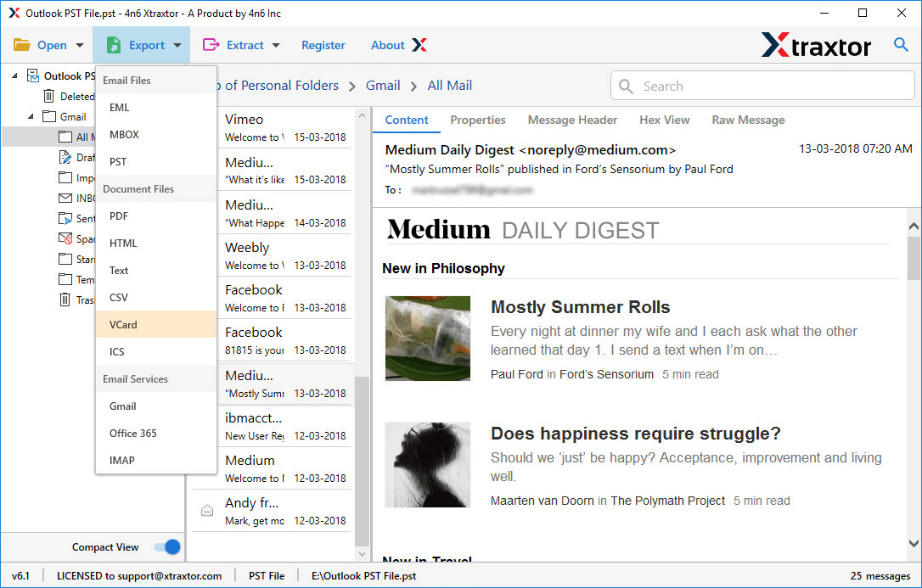Choose Text export format

(156, 270)
